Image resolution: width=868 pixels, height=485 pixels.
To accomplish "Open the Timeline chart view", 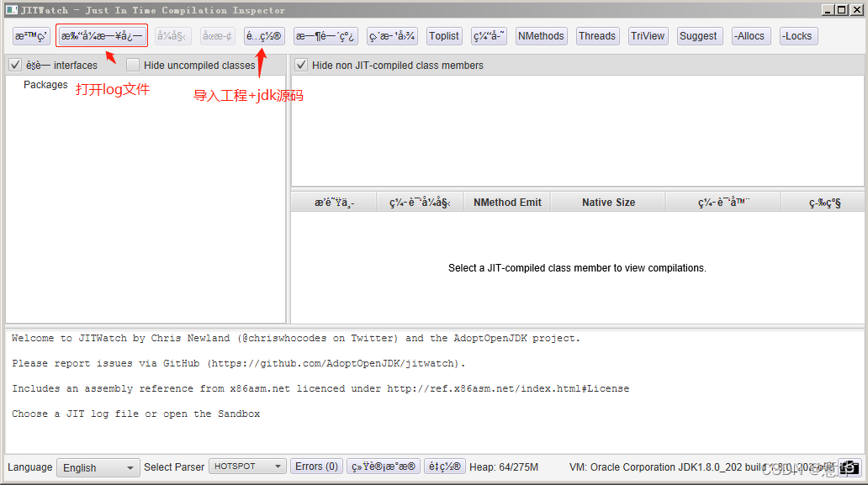I will 325,36.
